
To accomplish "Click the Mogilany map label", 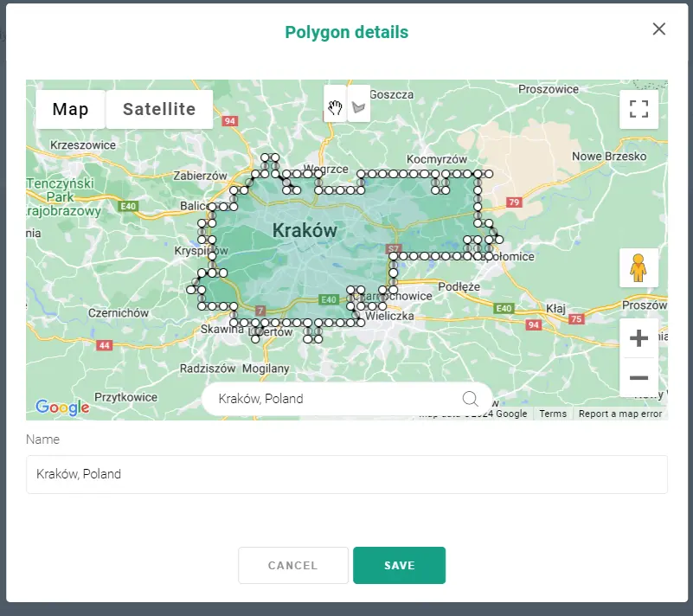I will click(266, 369).
